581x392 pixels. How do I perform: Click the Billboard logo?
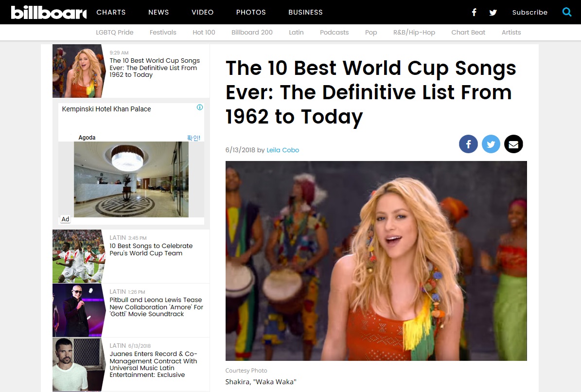point(49,12)
